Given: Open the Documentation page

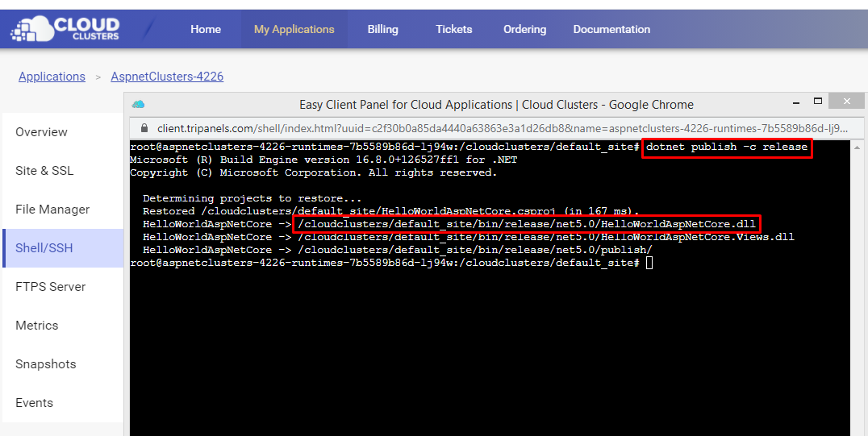Looking at the screenshot, I should click(x=611, y=29).
